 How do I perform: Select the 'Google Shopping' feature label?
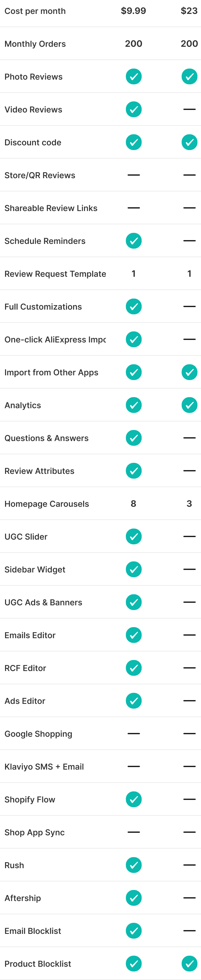coord(39,734)
